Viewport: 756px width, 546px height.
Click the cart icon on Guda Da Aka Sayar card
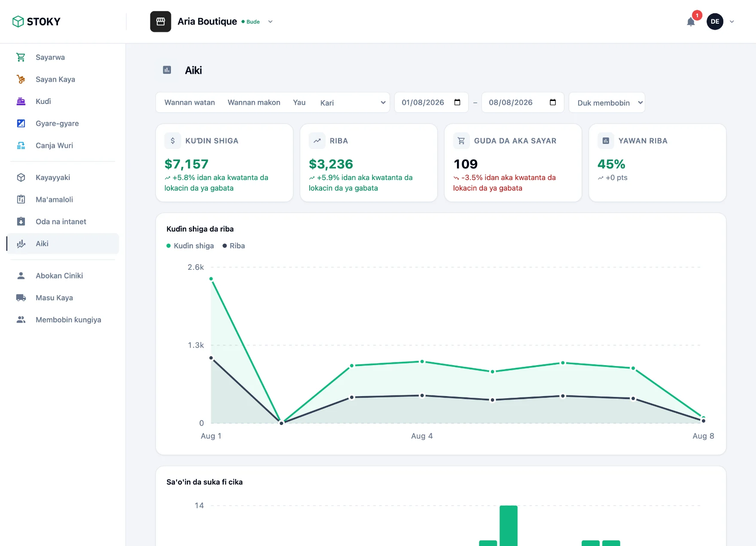point(461,140)
